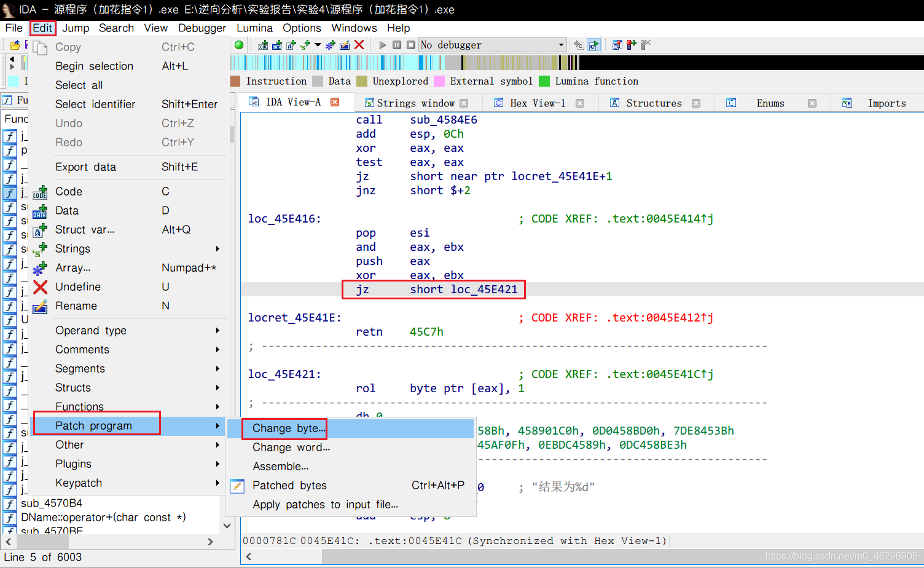Switch to the Hex View-1 tab
This screenshot has width=924, height=568.
tap(538, 103)
